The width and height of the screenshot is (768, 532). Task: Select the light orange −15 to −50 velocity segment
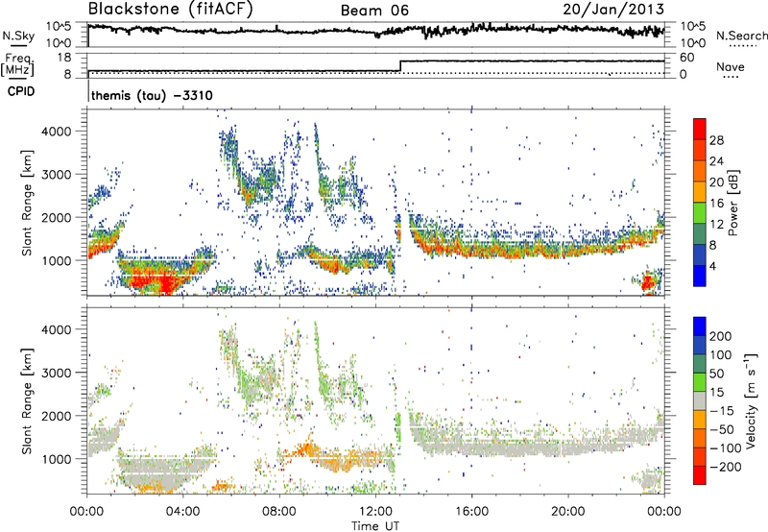700,420
